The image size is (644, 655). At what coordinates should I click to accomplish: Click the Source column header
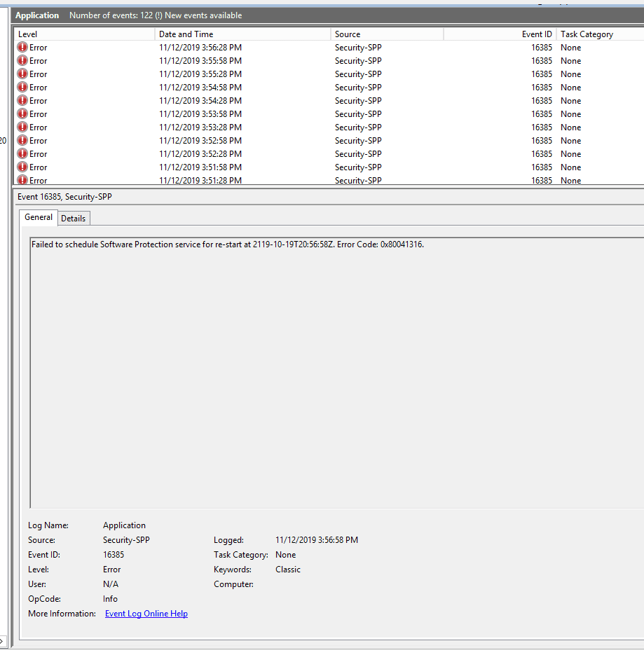(x=387, y=34)
